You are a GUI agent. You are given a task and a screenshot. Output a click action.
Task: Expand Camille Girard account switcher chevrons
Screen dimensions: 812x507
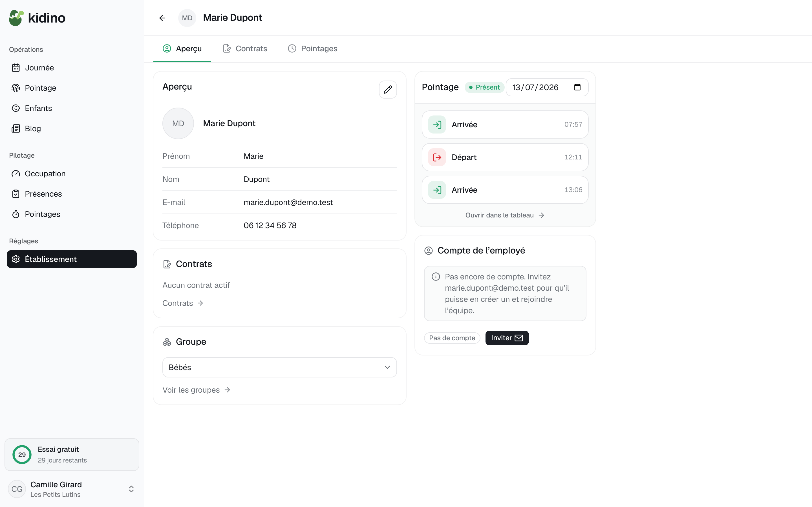tap(131, 489)
